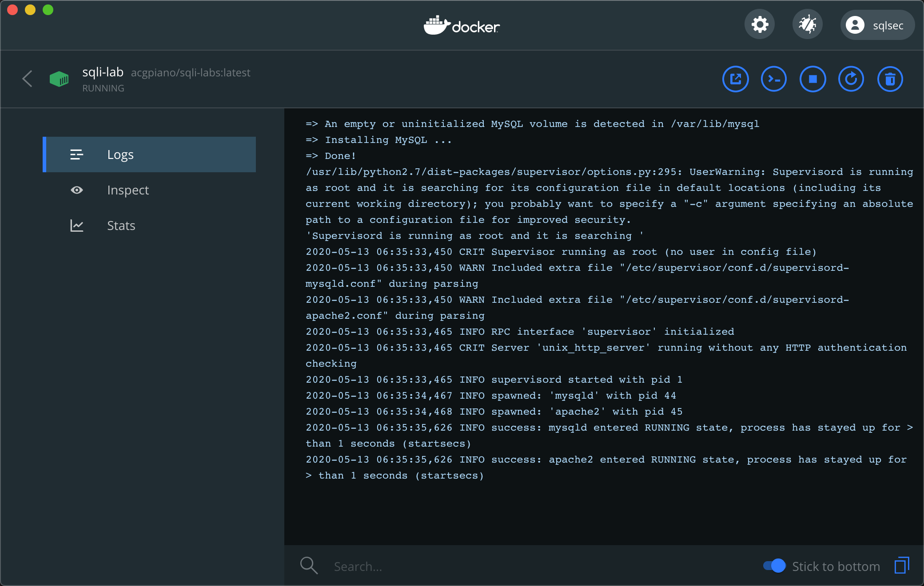
Task: Click the macOS yellow minimize window button
Action: (x=30, y=10)
